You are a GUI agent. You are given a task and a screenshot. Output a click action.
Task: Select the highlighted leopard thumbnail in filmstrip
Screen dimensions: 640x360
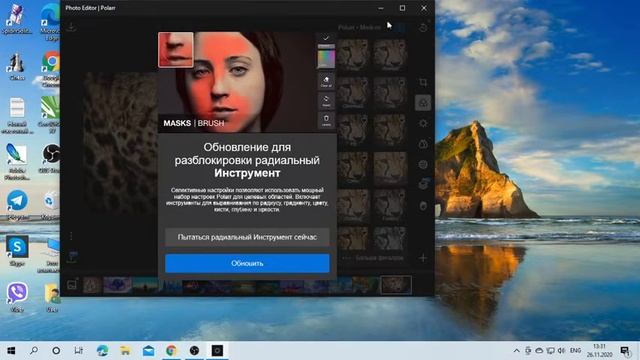coord(396,285)
